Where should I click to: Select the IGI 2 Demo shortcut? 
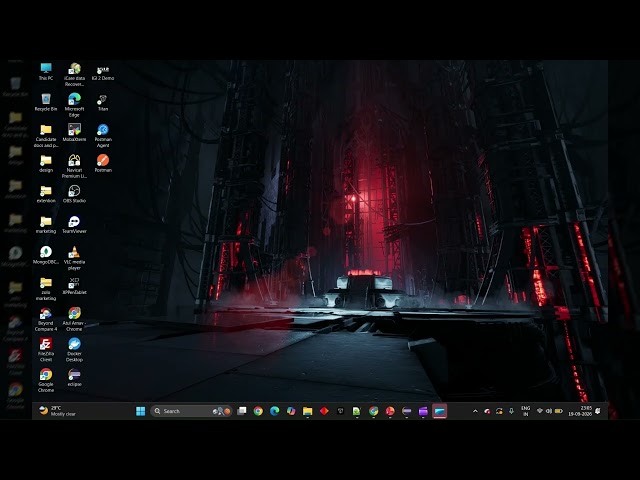(103, 72)
